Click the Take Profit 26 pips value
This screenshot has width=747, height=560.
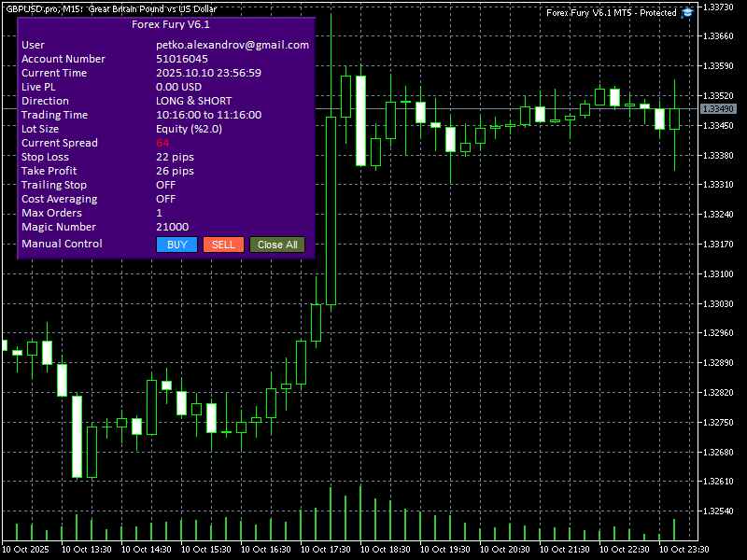(175, 171)
